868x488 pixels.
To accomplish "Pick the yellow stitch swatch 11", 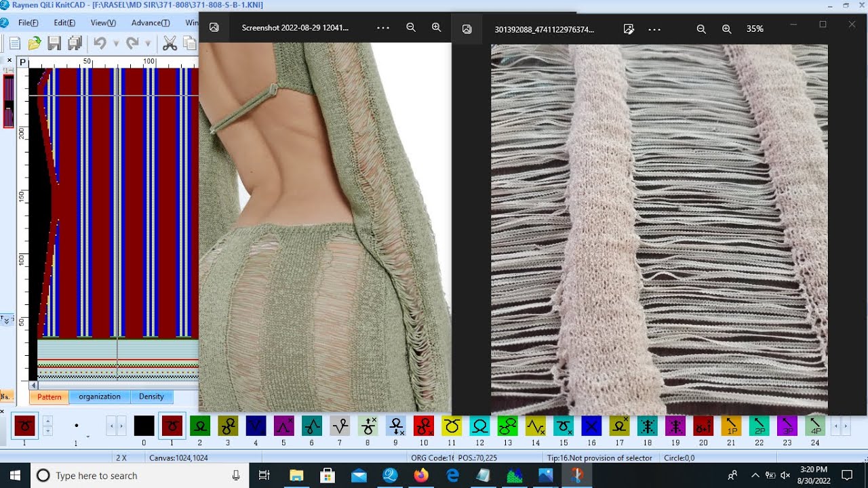I will click(x=452, y=426).
